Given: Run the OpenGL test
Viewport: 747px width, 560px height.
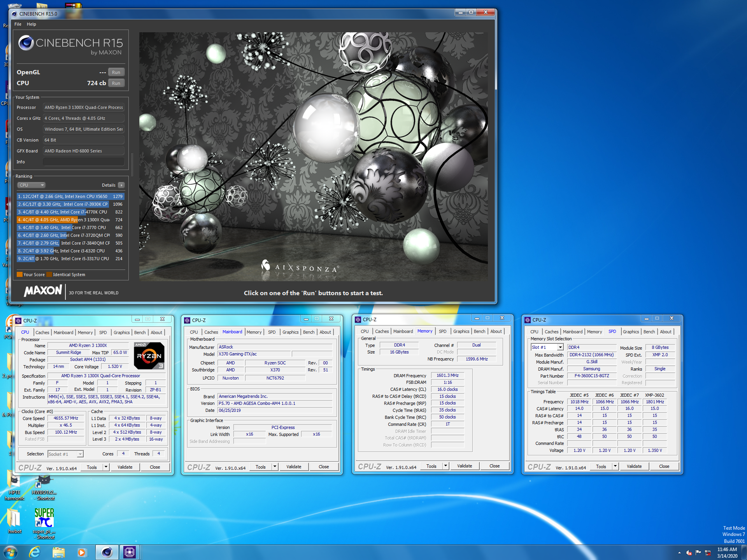Looking at the screenshot, I should [x=116, y=72].
